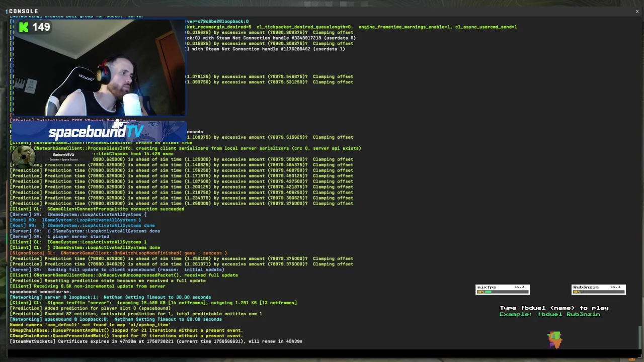Screen dimensions: 644x362
Task: Click 'Receiving 0.5K non-incremental update' line
Action: [x=88, y=286]
